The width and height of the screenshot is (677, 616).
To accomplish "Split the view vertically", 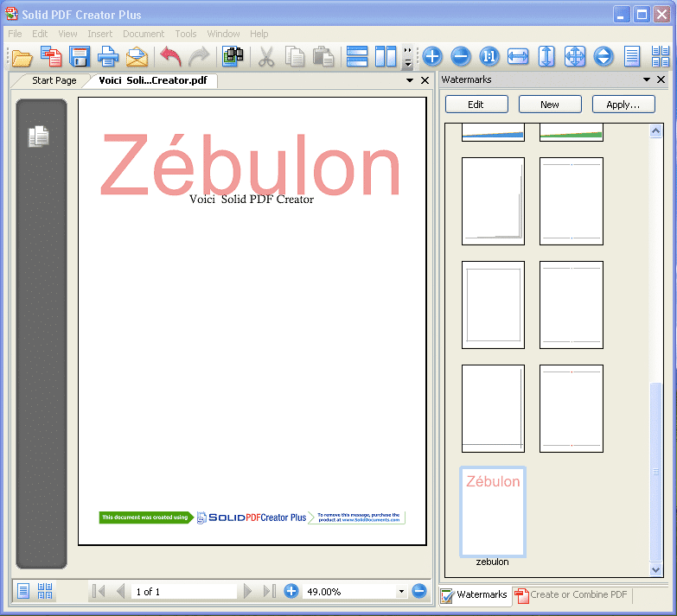I will 386,56.
